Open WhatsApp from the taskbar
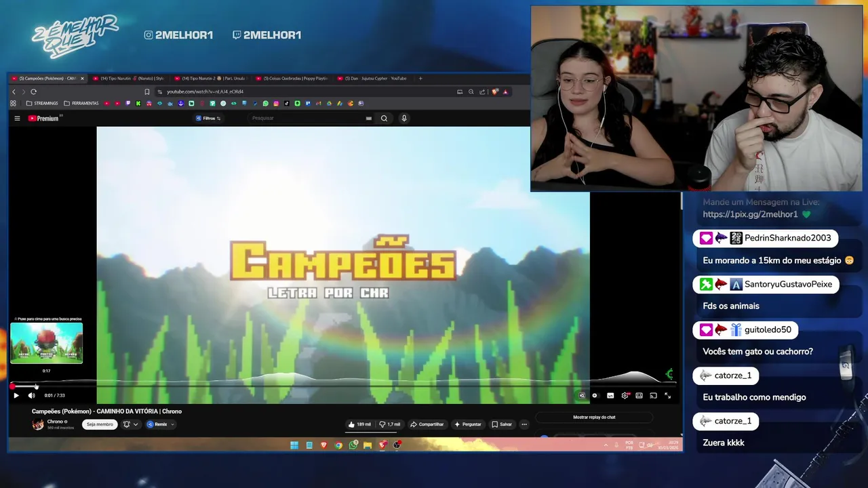Screen dimensions: 868x488 pyautogui.click(x=353, y=445)
